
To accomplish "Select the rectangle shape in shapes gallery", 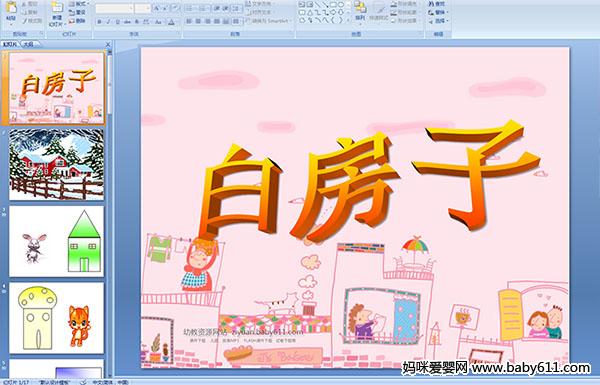I will 333,5.
